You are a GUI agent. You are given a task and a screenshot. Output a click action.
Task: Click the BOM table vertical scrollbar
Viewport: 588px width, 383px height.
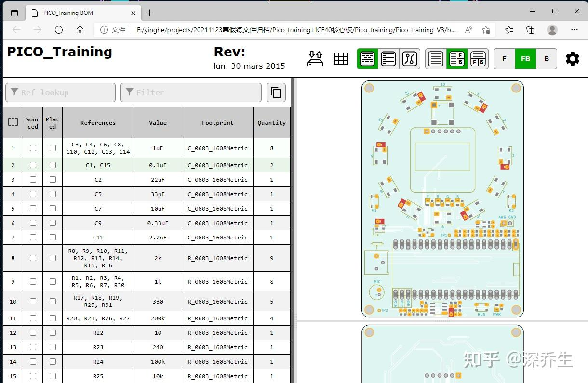coord(292,230)
